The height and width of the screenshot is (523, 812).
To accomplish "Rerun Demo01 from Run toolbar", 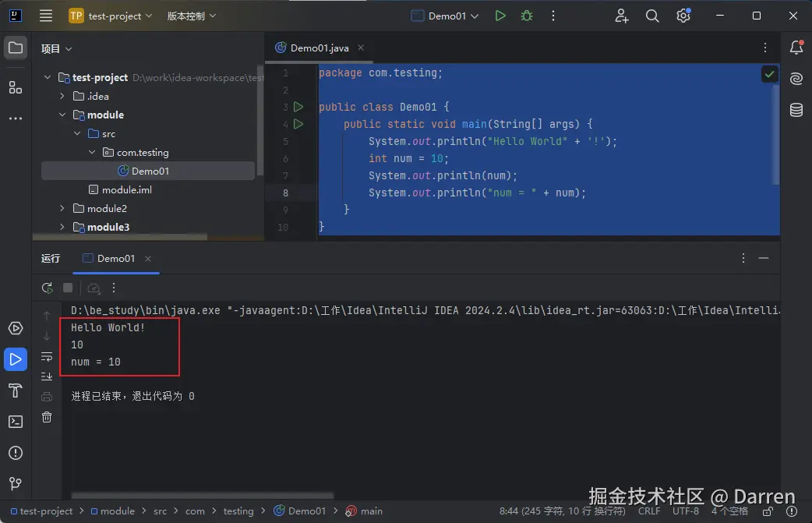I will tap(47, 288).
